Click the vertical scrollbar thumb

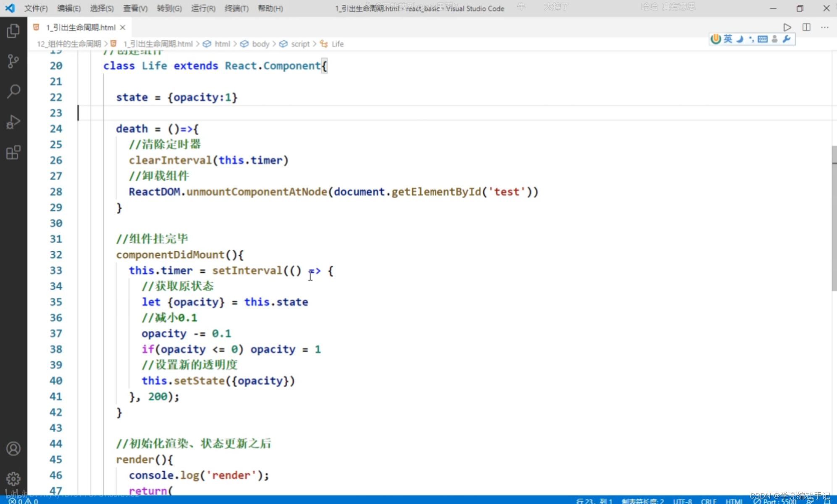click(834, 218)
